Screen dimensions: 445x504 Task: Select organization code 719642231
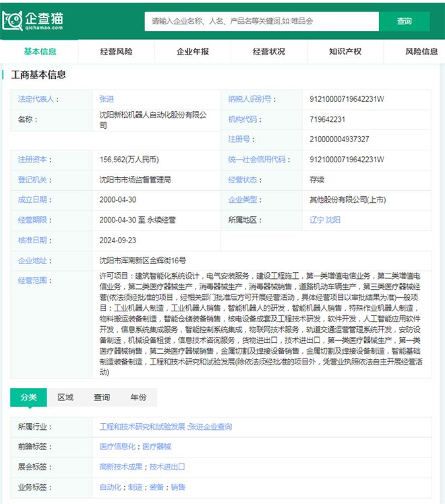click(327, 119)
